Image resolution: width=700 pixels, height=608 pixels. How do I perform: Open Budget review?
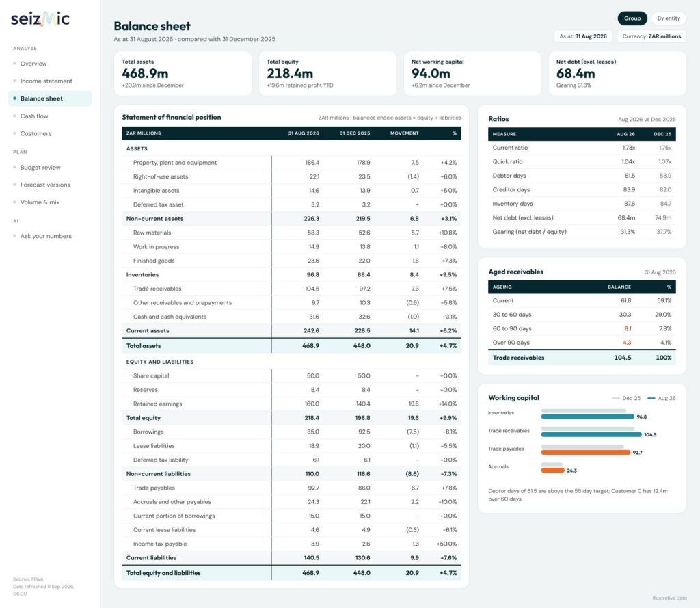point(49,167)
